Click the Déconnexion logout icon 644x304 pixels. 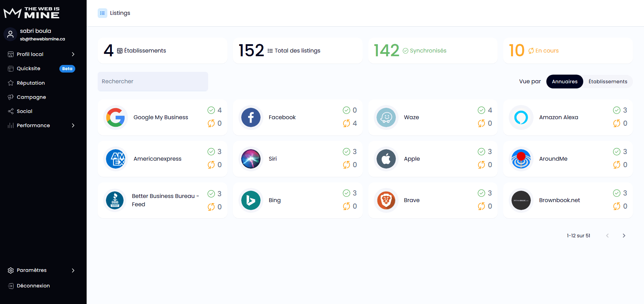11,286
